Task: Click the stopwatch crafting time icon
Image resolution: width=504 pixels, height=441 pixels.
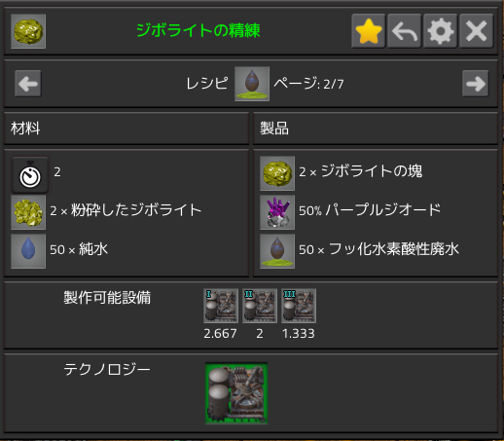Action: click(30, 175)
